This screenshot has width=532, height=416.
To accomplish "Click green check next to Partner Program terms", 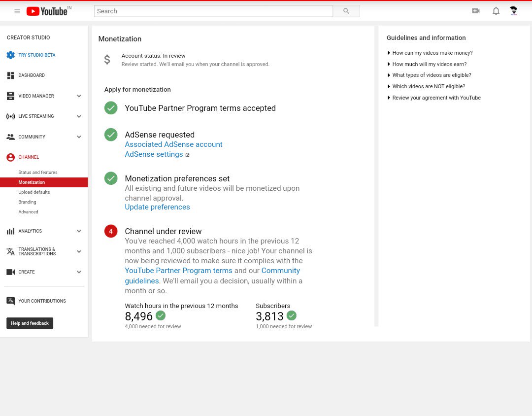I will [111, 108].
